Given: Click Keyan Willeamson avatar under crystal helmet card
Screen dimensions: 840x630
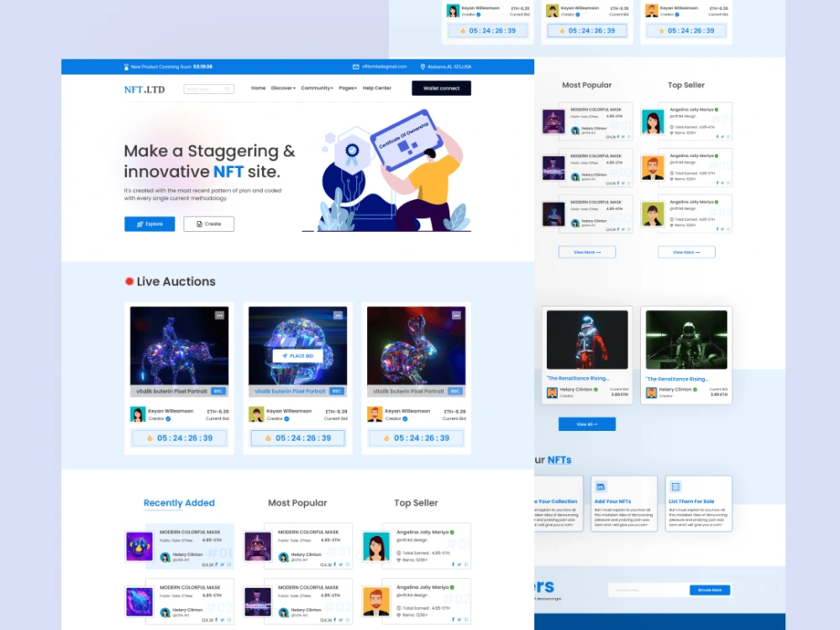Looking at the screenshot, I should point(256,414).
